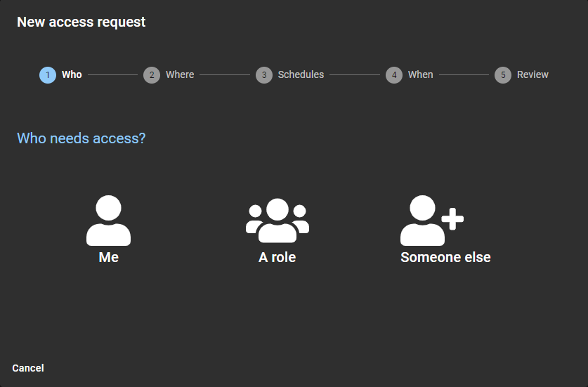This screenshot has height=387, width=588.
Task: Click the step 2 circle
Action: click(152, 75)
